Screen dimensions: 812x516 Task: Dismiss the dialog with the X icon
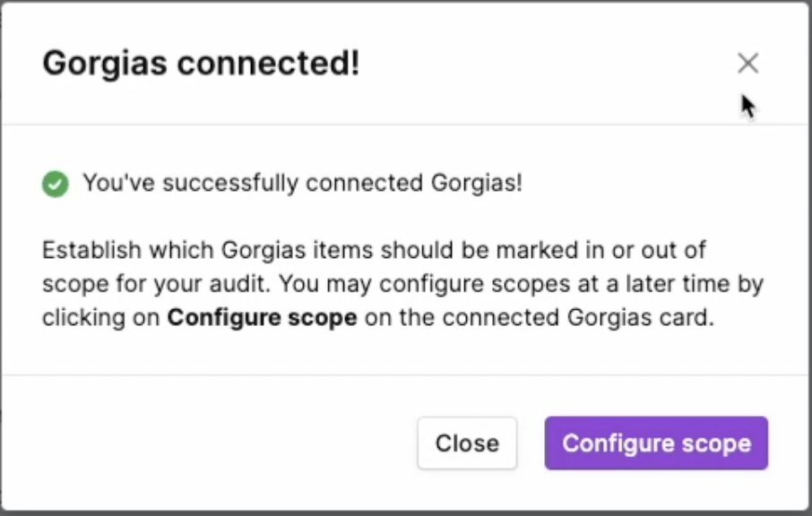click(x=747, y=63)
